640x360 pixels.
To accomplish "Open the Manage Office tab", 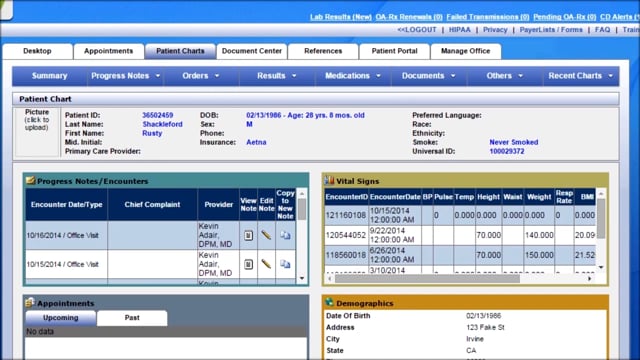I will pos(466,51).
